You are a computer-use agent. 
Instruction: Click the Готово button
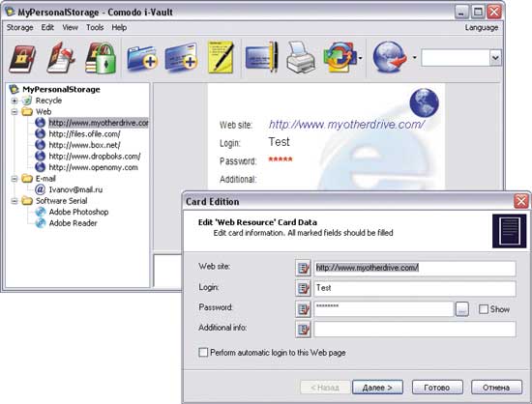point(437,387)
